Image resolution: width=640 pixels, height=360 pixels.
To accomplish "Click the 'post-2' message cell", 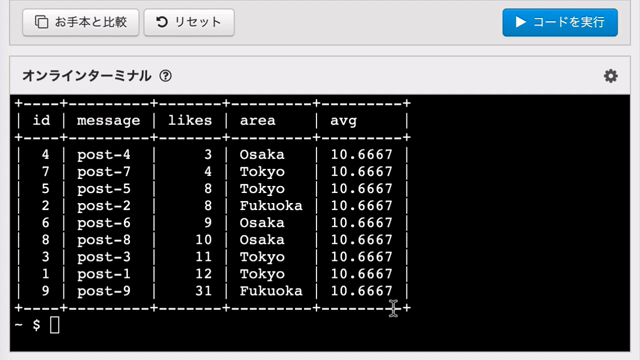I will pyautogui.click(x=104, y=206).
